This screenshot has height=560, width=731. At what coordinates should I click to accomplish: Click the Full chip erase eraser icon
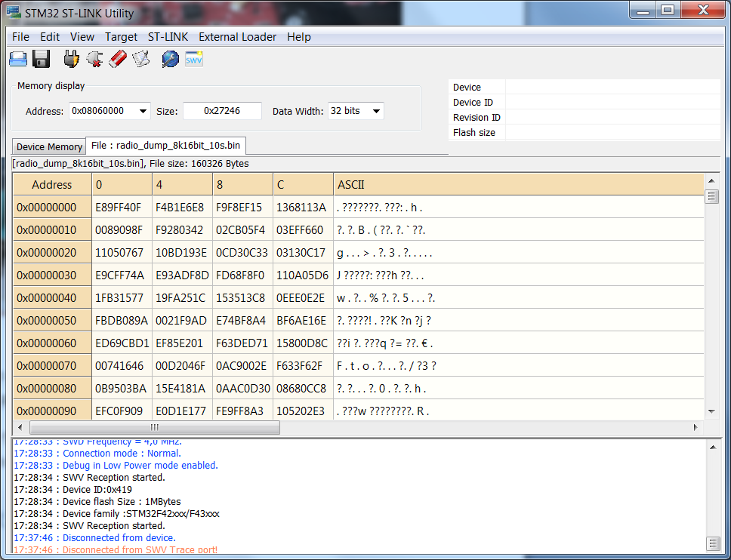(118, 60)
